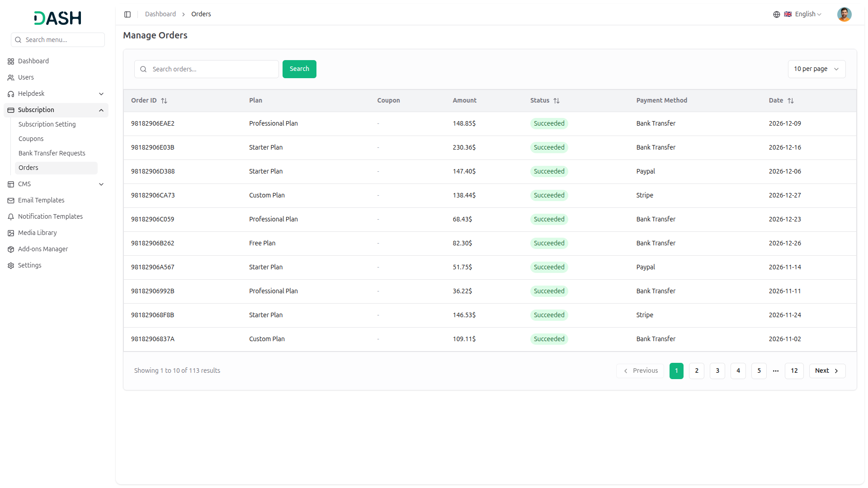Viewport: 868px width, 488px height.
Task: Click the Search orders input field
Action: point(212,69)
